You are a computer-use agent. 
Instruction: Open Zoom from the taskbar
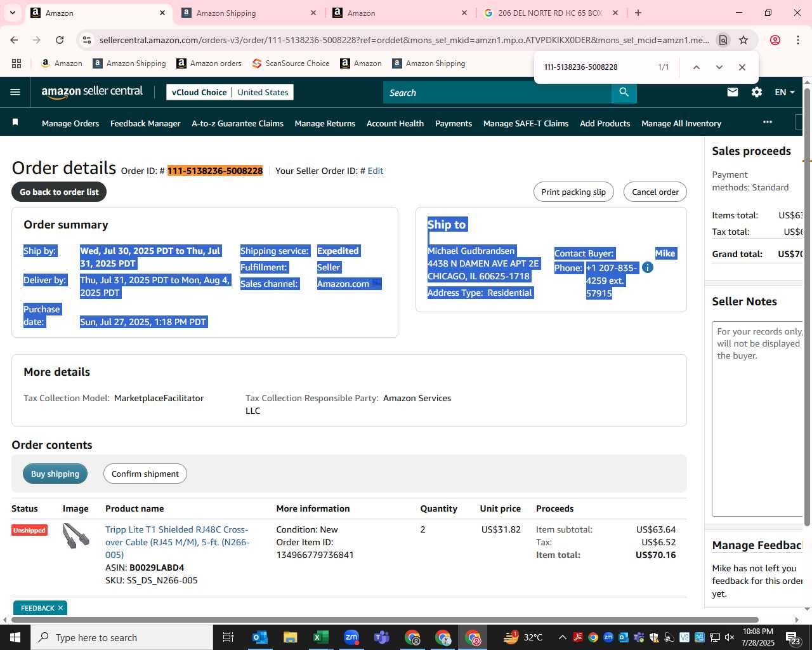pyautogui.click(x=351, y=637)
